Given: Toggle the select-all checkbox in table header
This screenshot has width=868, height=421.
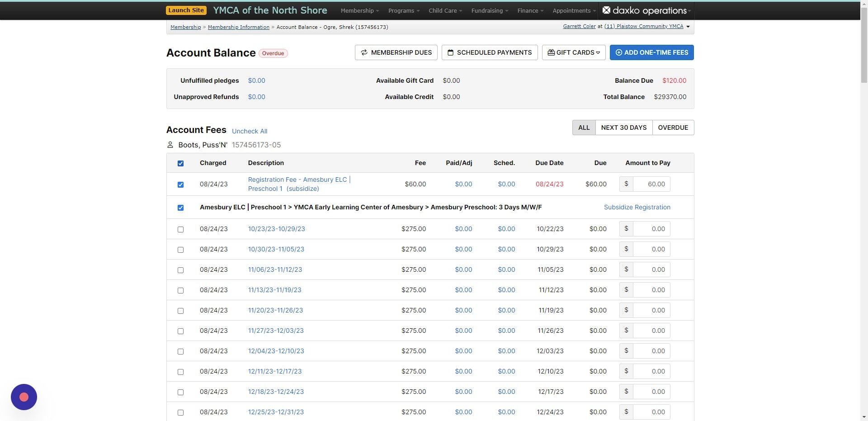Looking at the screenshot, I should (x=180, y=163).
